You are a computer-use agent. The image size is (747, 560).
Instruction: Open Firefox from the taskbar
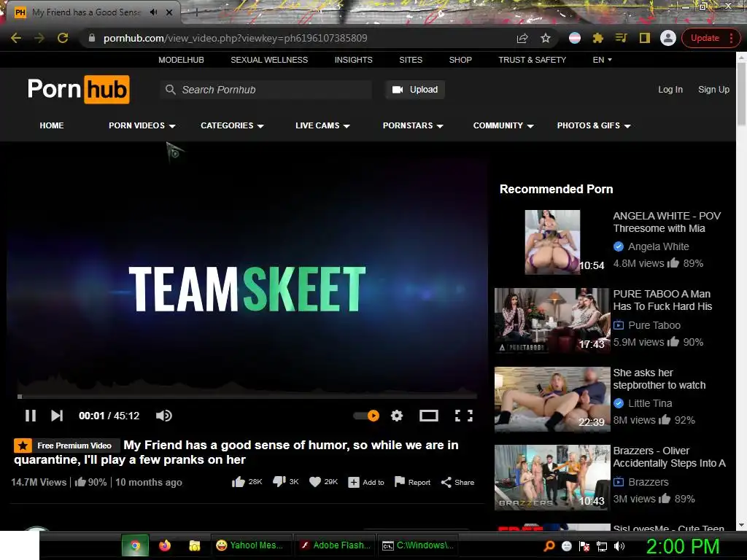(165, 545)
